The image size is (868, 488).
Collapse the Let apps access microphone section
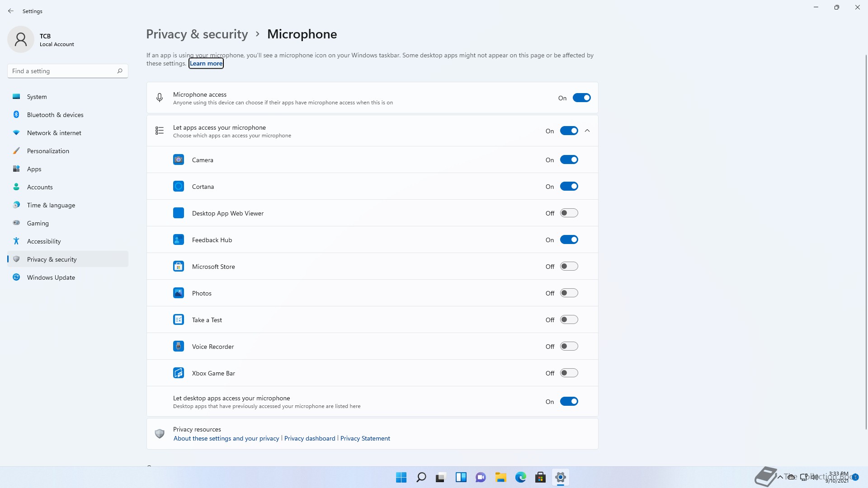tap(587, 131)
